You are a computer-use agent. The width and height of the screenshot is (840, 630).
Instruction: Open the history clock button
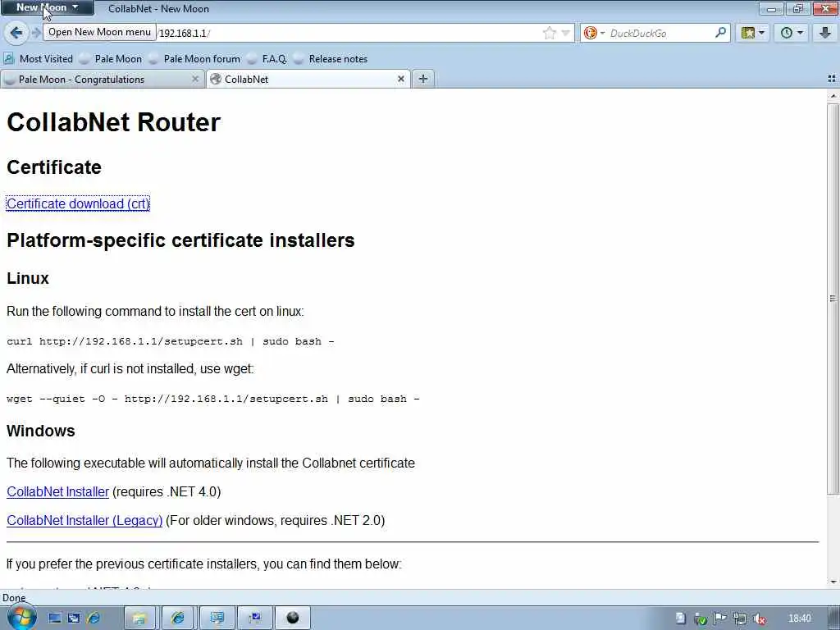coord(792,33)
